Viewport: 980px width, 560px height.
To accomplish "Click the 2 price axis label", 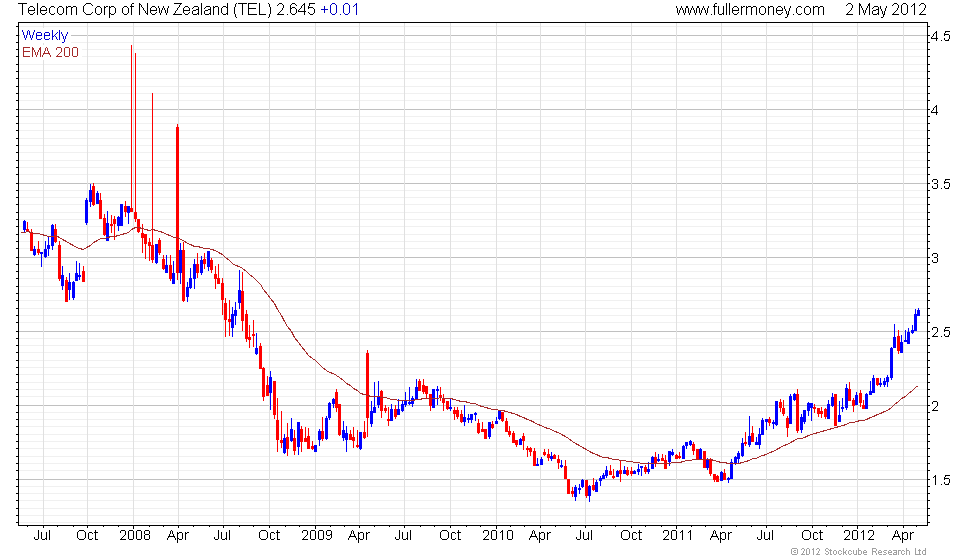I will click(x=935, y=406).
